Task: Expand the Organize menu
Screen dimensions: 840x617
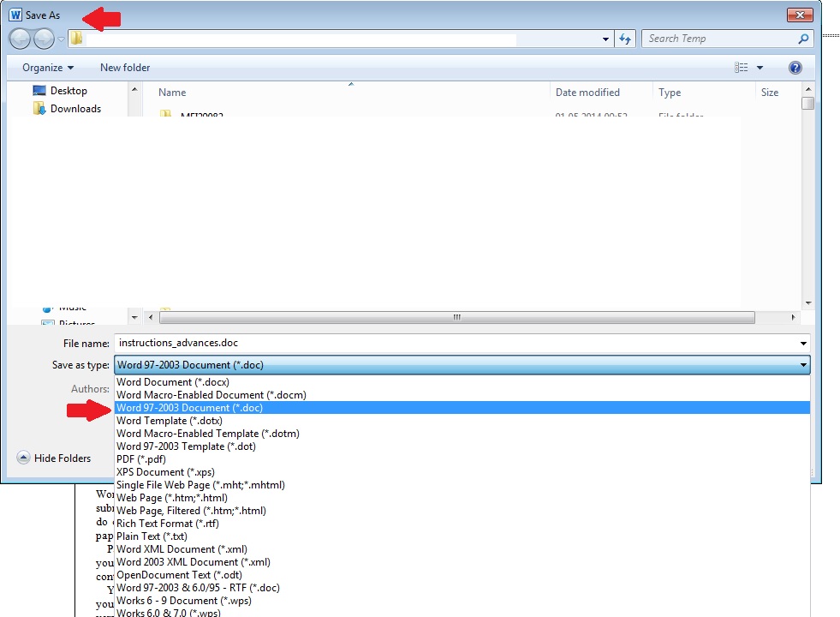Action: coord(48,68)
